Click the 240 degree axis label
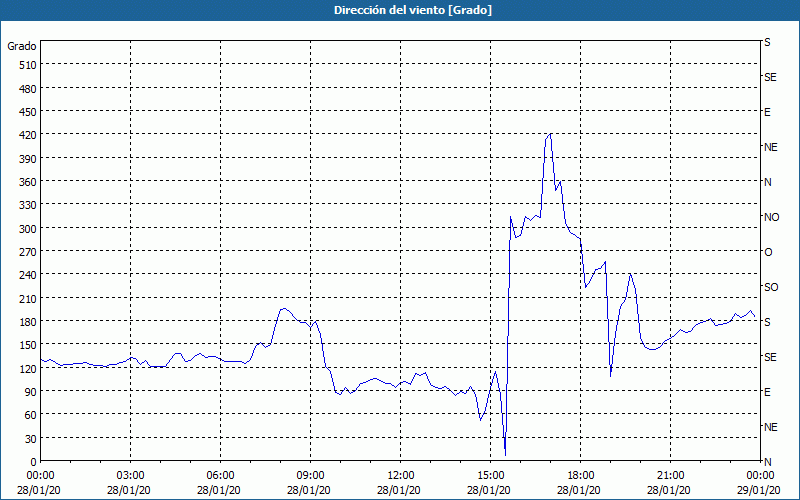This screenshot has width=800, height=500. coord(29,275)
